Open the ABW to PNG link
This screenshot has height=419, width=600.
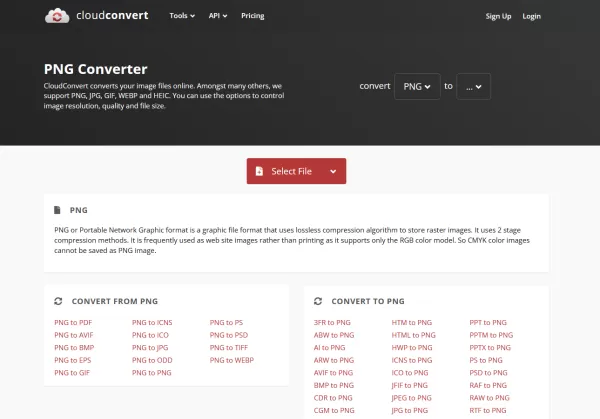tap(334, 335)
